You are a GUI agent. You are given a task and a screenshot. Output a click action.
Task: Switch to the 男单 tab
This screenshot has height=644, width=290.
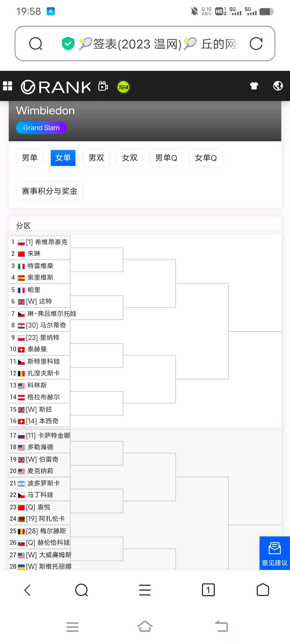coord(30,158)
